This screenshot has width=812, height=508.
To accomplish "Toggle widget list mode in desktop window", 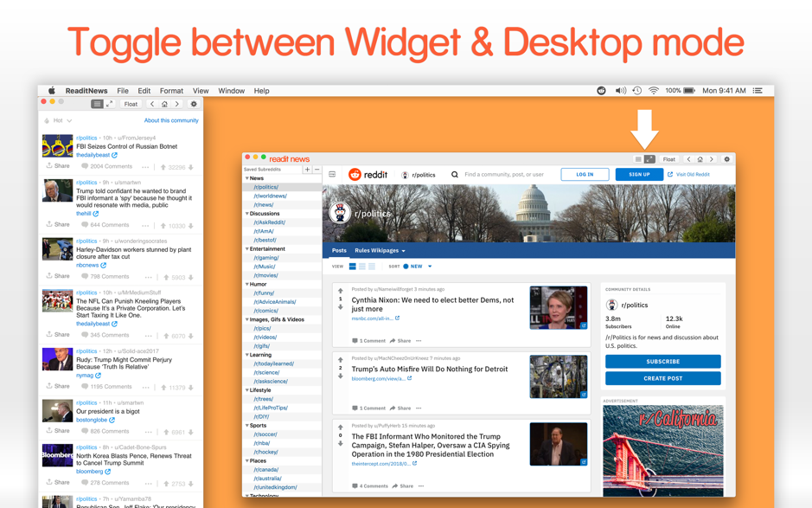I will click(638, 159).
